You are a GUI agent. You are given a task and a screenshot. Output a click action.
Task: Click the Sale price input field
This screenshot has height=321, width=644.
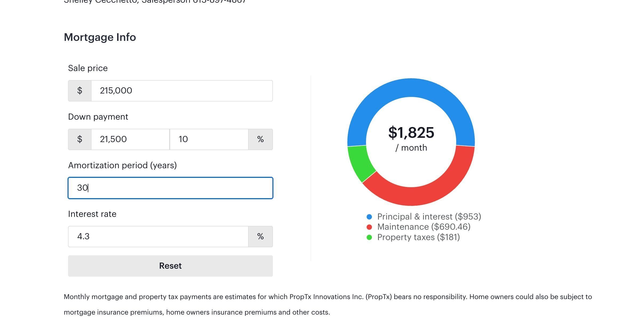pos(182,91)
